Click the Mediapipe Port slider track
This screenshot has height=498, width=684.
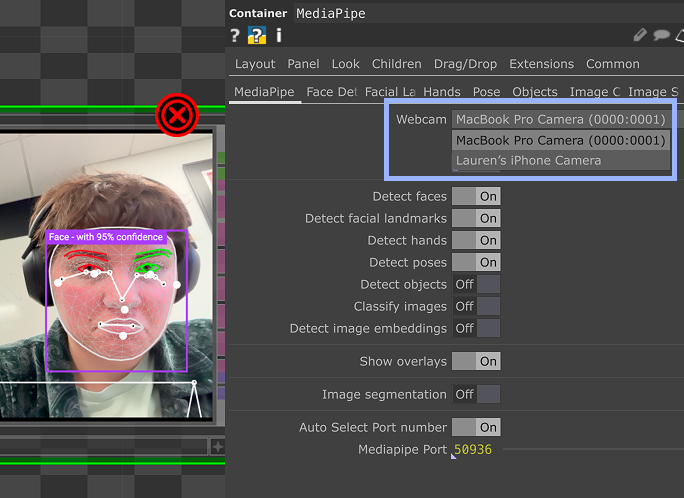593,449
